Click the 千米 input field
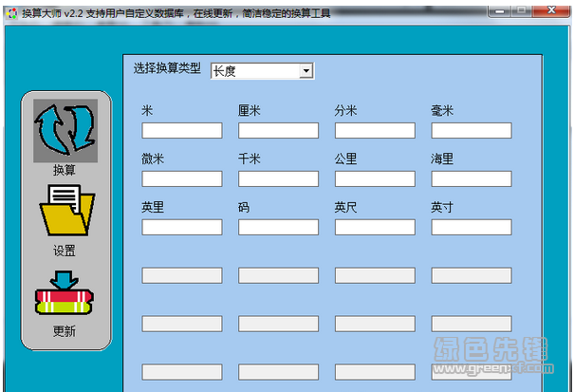Screen dimensions: 574x392 279,178
